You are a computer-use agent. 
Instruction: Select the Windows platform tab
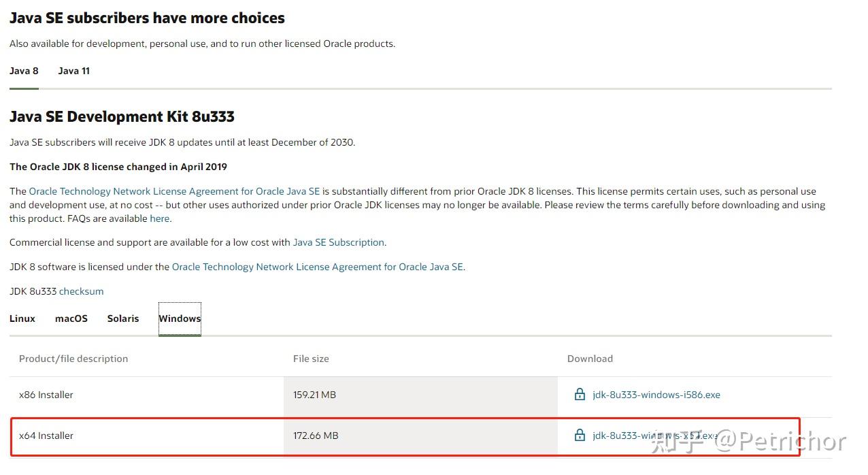180,318
